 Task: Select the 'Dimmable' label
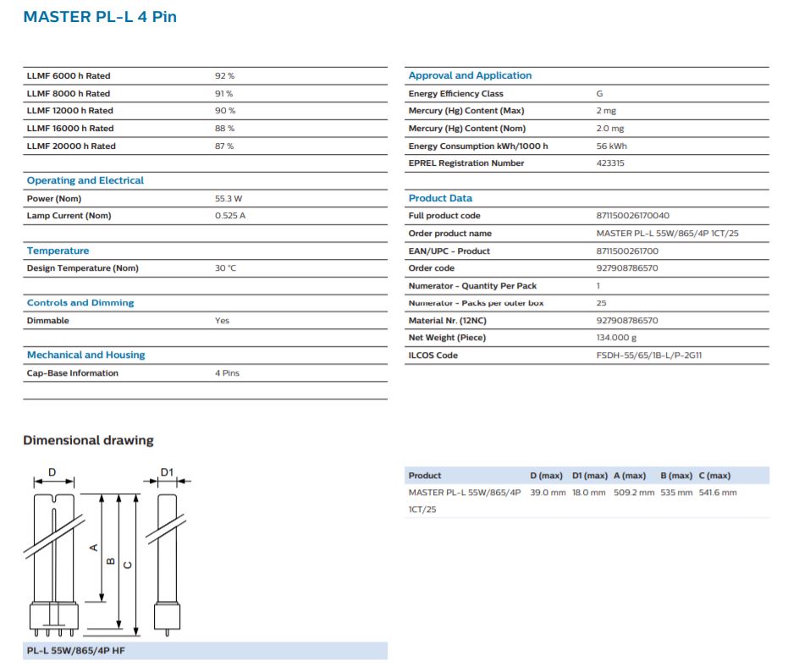[47, 320]
